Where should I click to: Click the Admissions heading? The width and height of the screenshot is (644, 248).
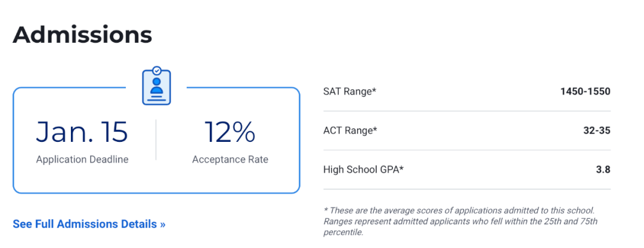(x=82, y=35)
